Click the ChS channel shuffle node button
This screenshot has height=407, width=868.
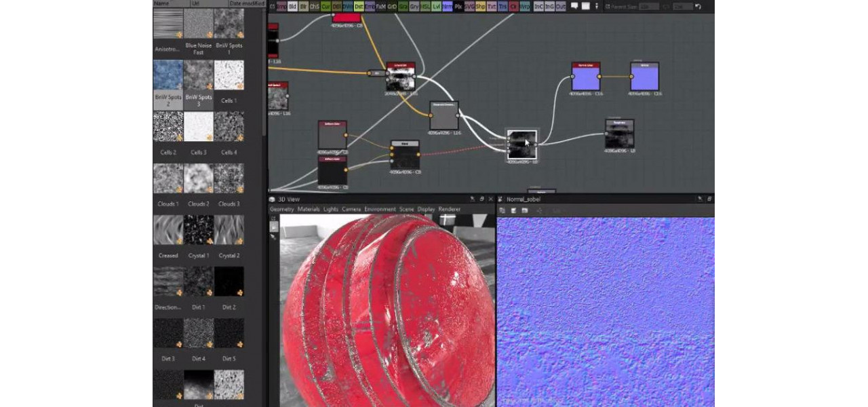315,6
